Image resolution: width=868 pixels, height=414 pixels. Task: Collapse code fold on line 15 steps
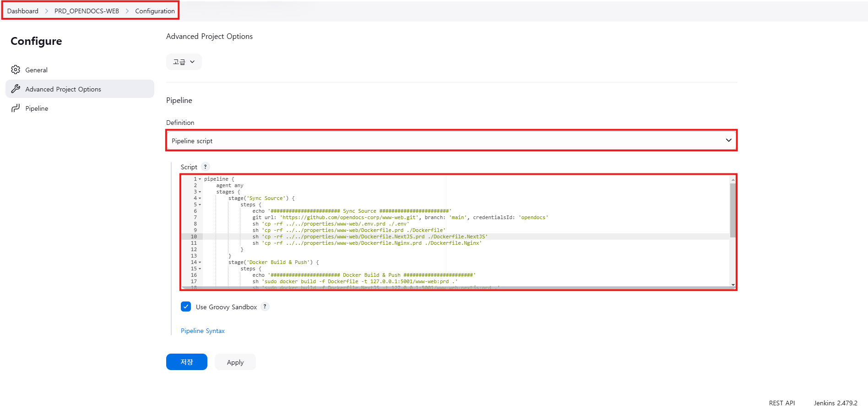(x=200, y=269)
